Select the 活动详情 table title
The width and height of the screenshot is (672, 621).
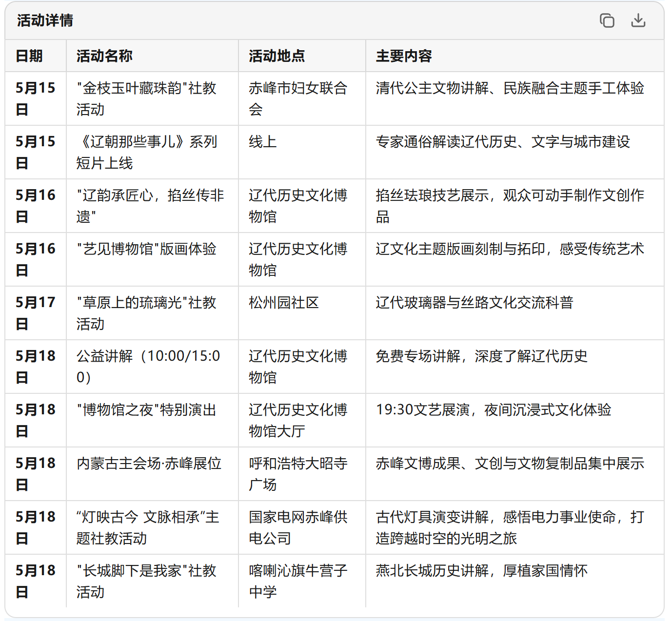click(x=45, y=20)
